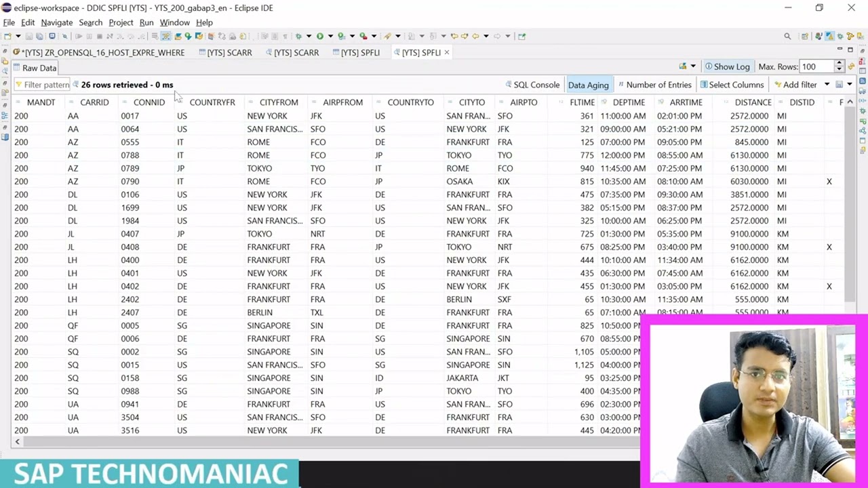Click the Coverage run icon
Viewport: 868px width, 488px height.
click(x=341, y=36)
